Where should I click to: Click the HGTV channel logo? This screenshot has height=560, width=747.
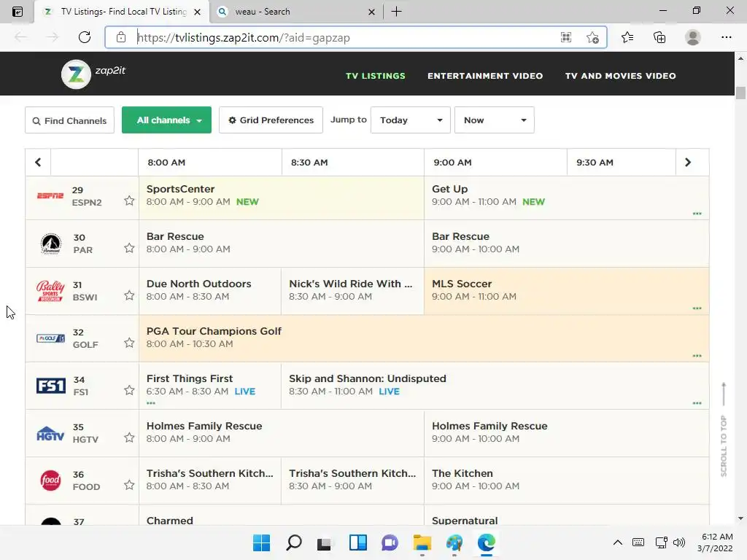pos(50,433)
